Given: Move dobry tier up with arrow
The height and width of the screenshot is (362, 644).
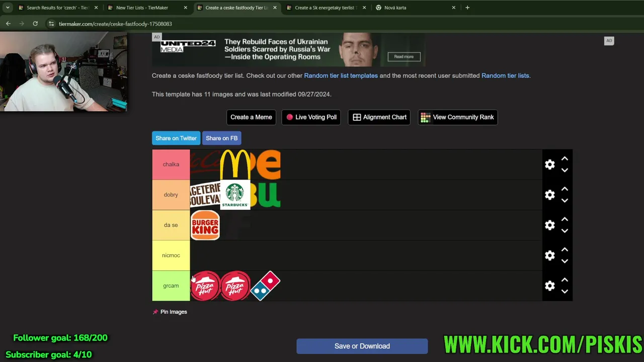Looking at the screenshot, I should click(x=565, y=189).
